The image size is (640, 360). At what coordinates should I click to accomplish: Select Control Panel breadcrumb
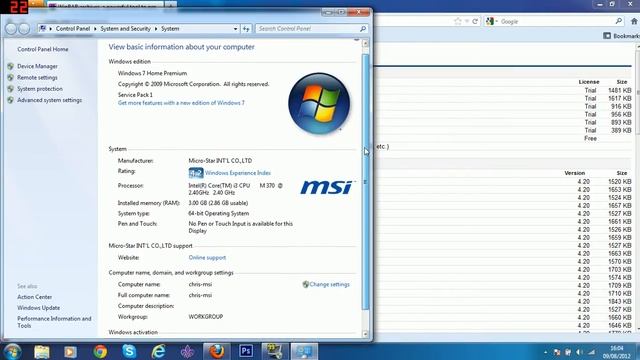(73, 29)
